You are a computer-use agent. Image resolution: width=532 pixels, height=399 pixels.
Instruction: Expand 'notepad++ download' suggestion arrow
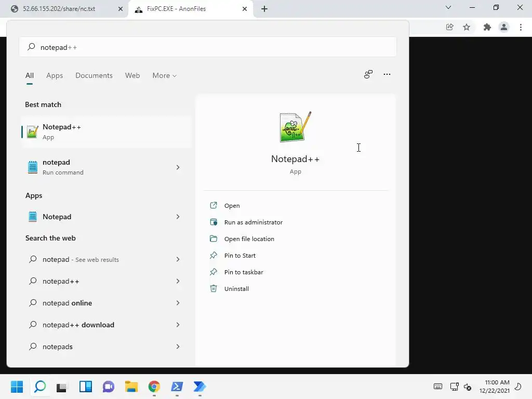tap(178, 325)
